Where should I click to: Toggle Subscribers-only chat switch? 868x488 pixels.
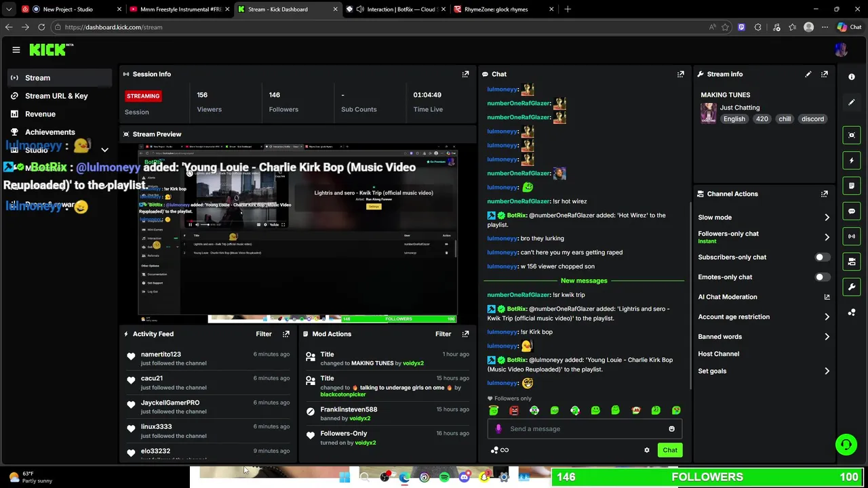(x=821, y=258)
